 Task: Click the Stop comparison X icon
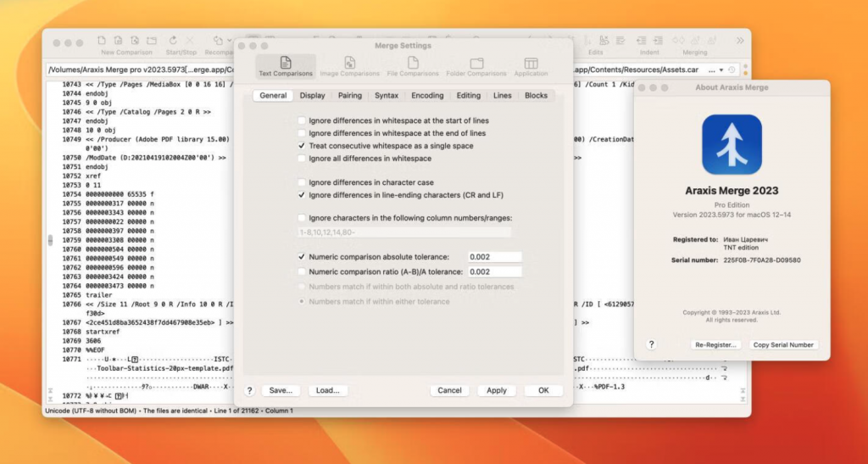[x=190, y=41]
